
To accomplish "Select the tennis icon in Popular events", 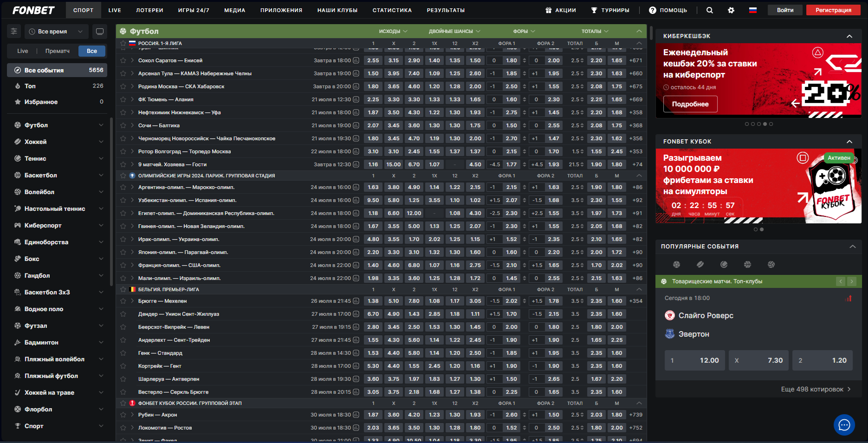I will 724,264.
